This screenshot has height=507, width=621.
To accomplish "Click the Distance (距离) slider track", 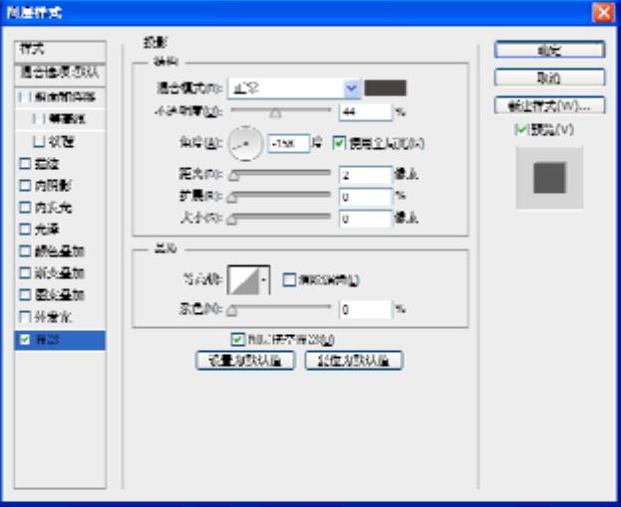I will pos(281,173).
